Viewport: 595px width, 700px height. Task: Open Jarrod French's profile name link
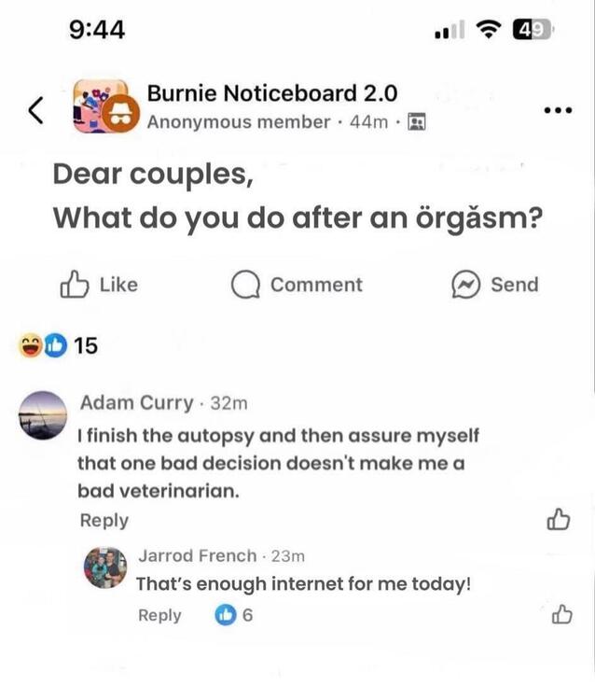click(x=198, y=555)
